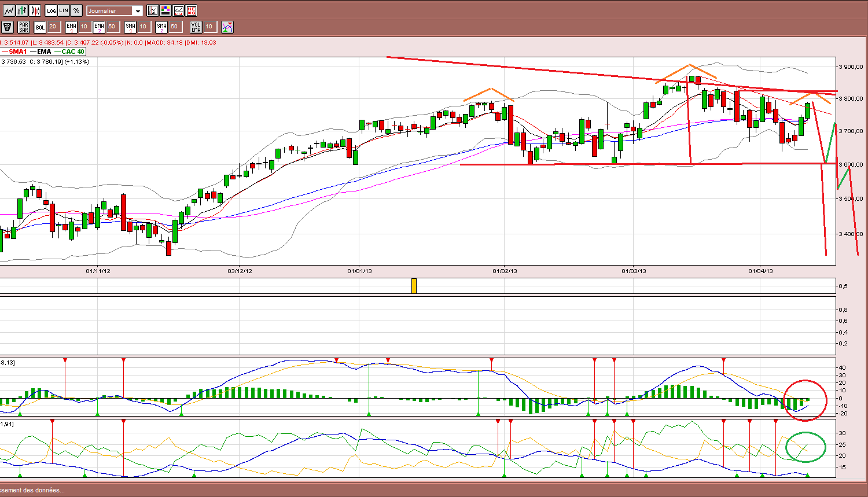
Task: Click the CAC 40 legend label
Action: [x=73, y=51]
